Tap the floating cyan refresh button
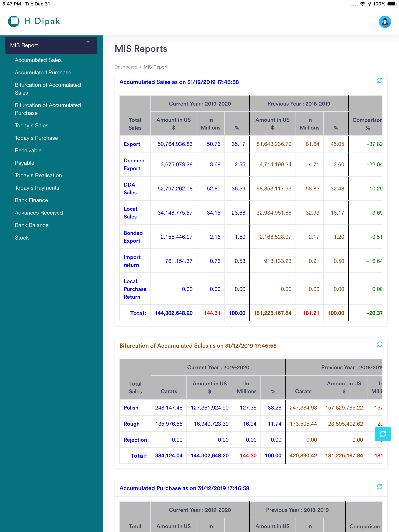 tap(383, 434)
